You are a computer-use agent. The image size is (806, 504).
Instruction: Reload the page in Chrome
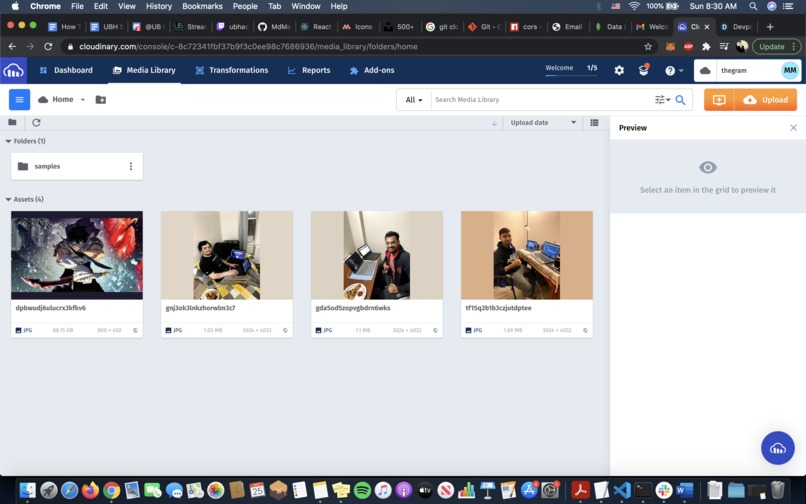click(48, 46)
